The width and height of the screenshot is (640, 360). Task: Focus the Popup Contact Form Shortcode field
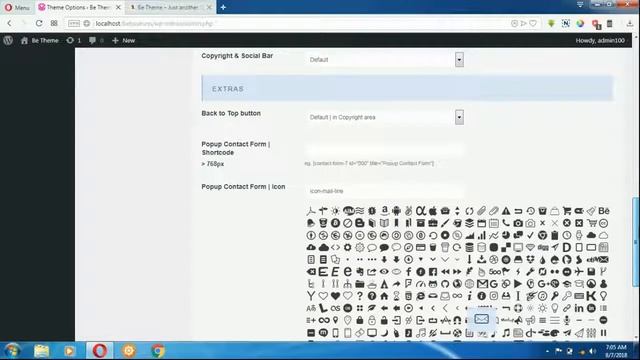pos(384,149)
